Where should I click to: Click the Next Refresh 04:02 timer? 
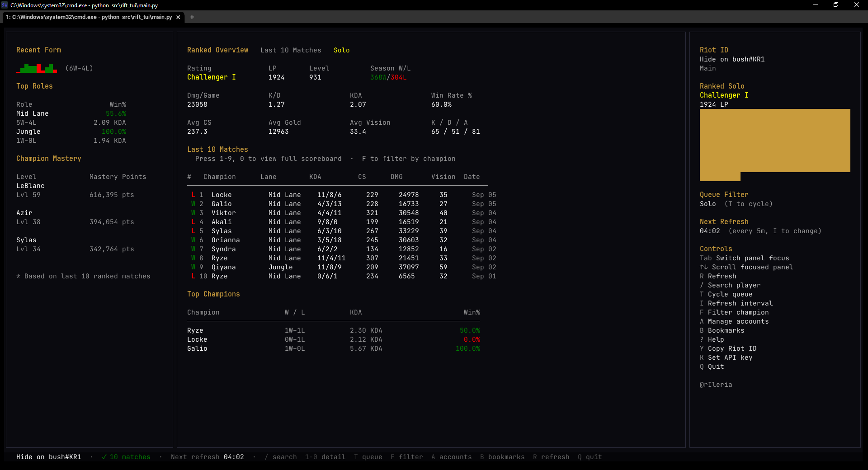710,231
